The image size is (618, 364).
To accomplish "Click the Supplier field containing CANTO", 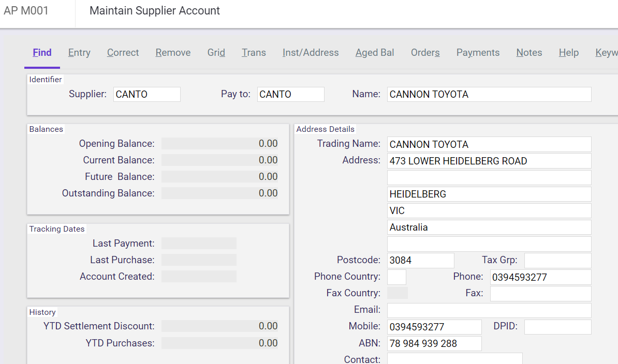I will (147, 95).
